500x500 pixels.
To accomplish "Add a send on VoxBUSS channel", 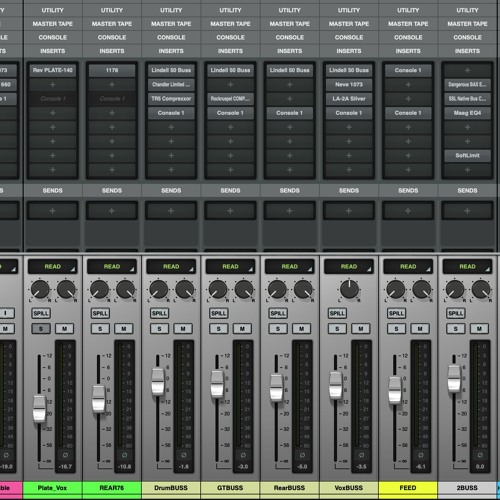I will point(349,211).
